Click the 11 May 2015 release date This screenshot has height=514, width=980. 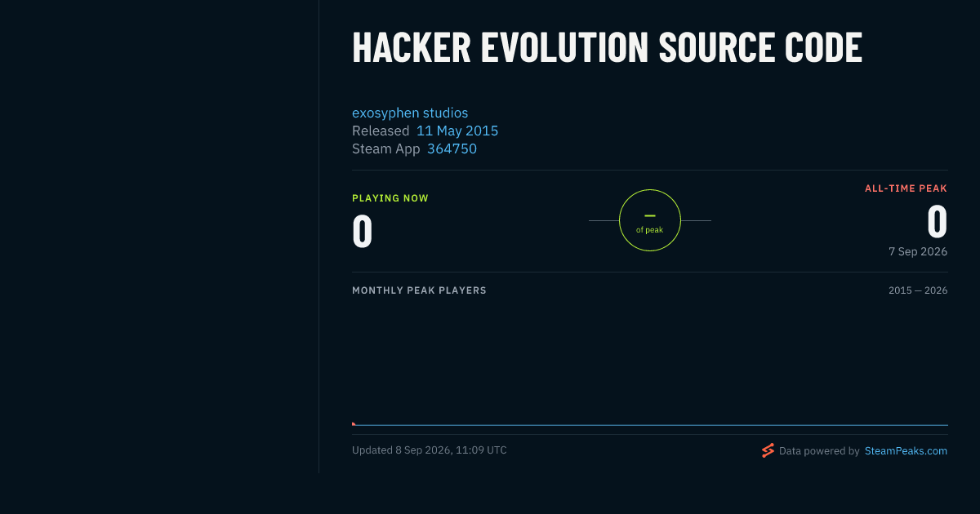[457, 131]
